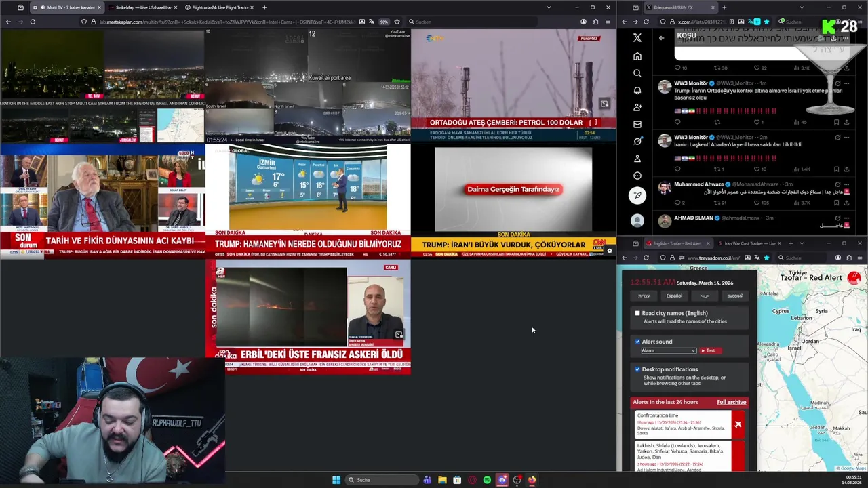Open X Notifications bell icon
Image resolution: width=868 pixels, height=488 pixels.
click(x=637, y=90)
